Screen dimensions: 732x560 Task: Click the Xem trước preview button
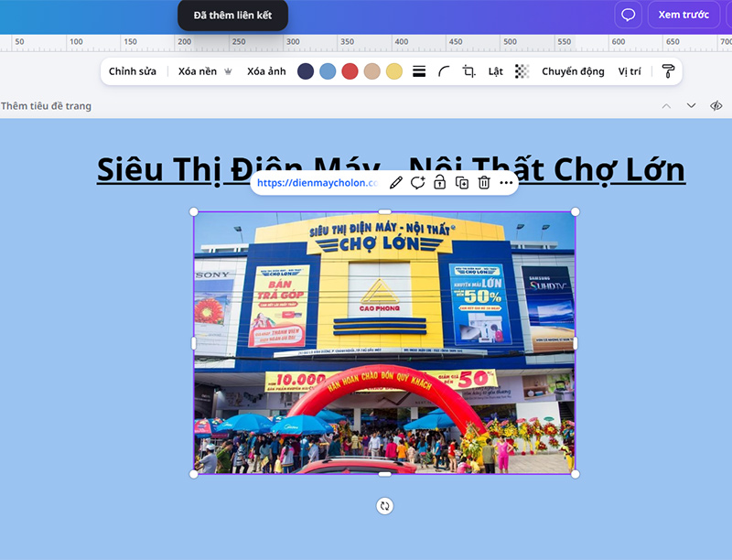684,15
